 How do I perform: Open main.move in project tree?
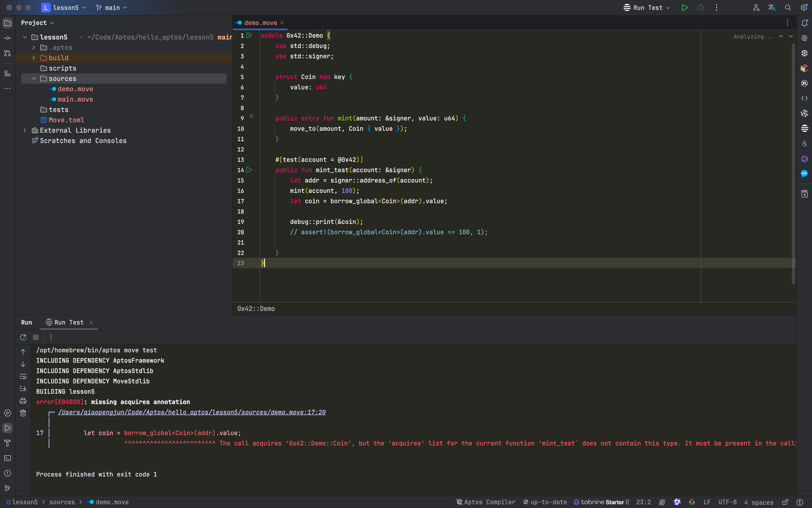[75, 99]
